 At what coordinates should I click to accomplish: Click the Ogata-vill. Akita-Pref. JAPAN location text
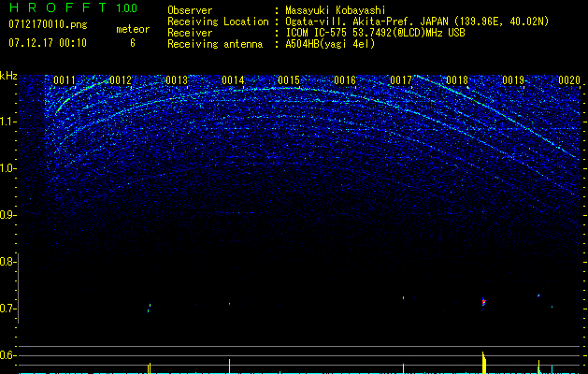(x=417, y=22)
